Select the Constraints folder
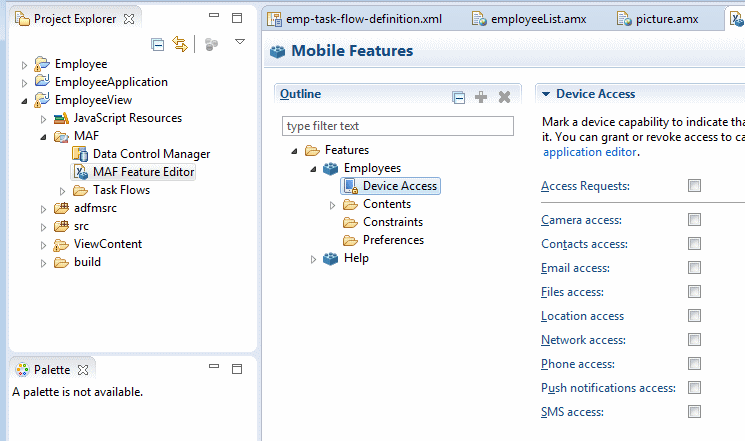745x441 pixels. pos(383,222)
